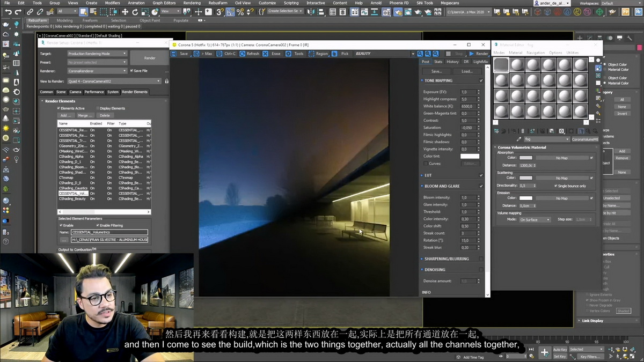Click the middle magnifier zoom icon
Screen dimensions: 644x362
pyautogui.click(x=428, y=54)
